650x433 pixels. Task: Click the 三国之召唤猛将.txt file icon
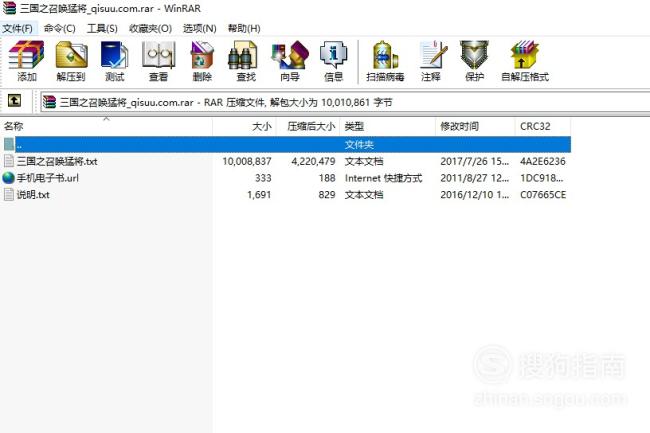(9, 161)
